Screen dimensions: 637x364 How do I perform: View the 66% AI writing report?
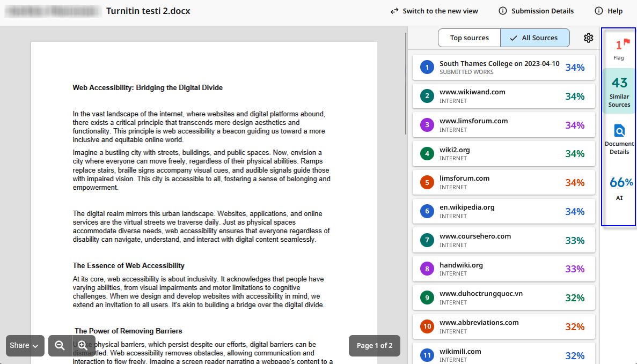[620, 188]
